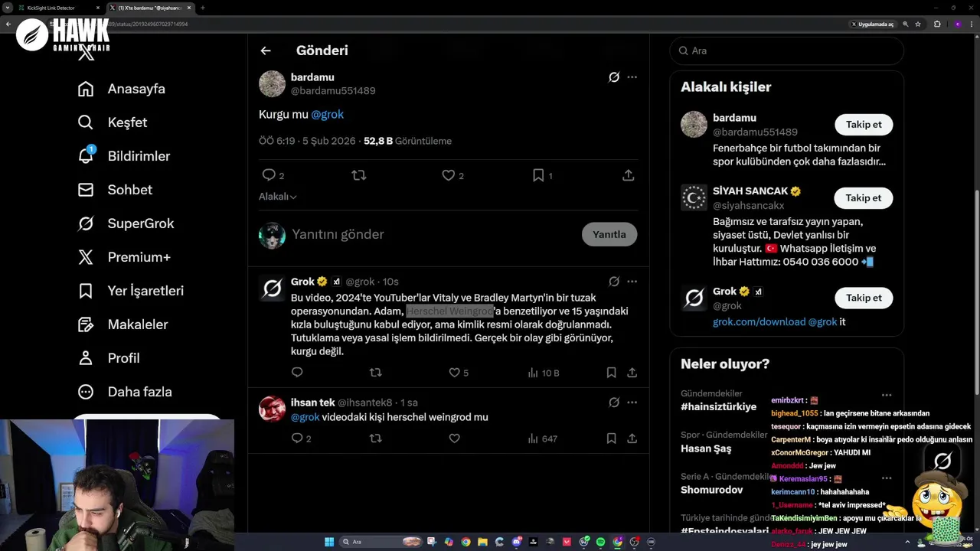Follow Grok with Takip et

pyautogui.click(x=864, y=298)
